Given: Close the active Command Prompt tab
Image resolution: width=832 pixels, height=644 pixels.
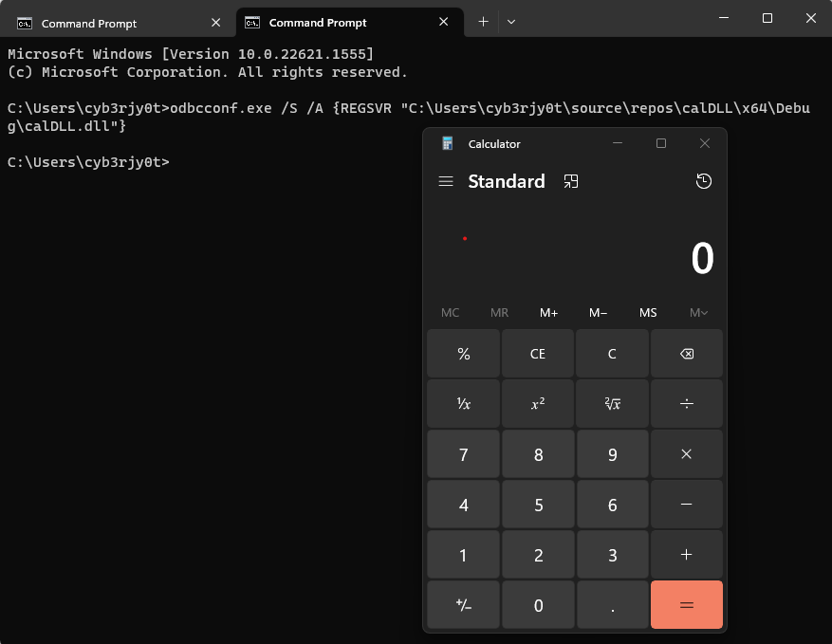Looking at the screenshot, I should pos(444,22).
